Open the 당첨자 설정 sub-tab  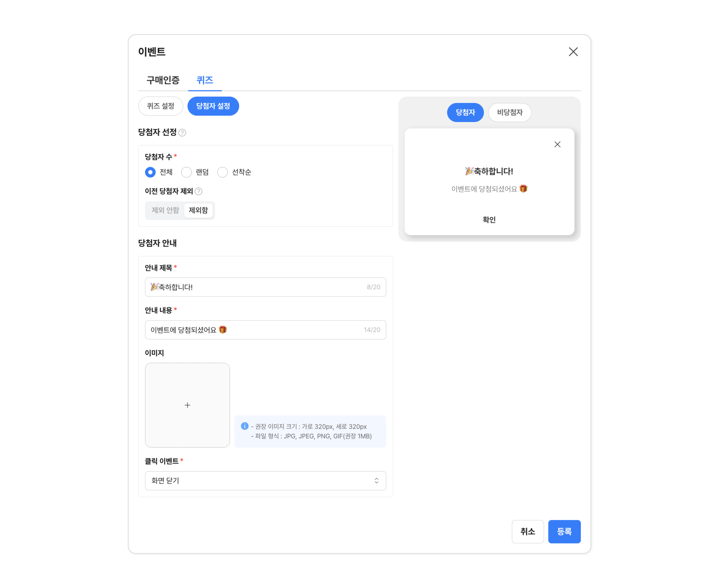[213, 106]
